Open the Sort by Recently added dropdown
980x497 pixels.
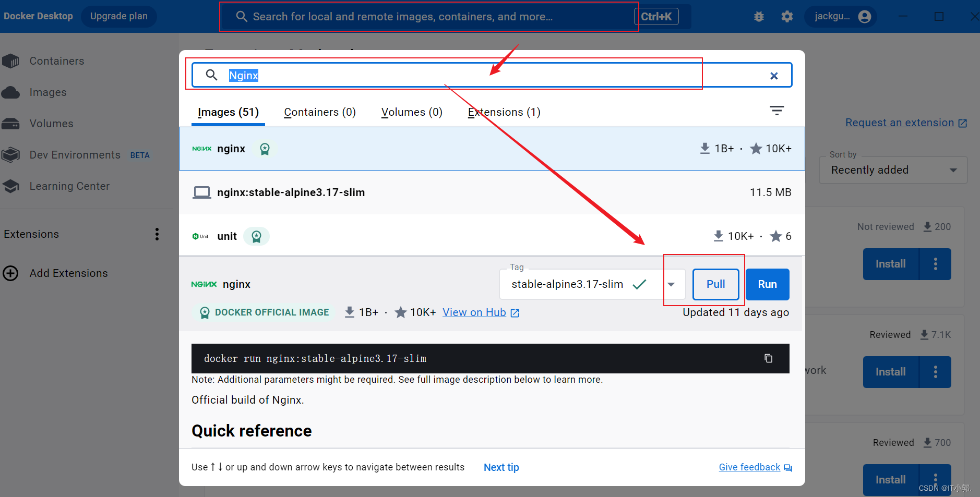(893, 170)
